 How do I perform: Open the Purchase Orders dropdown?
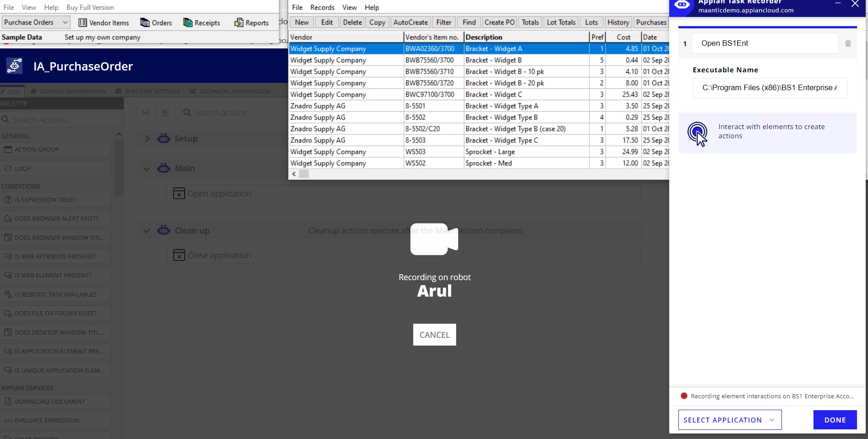[36, 22]
